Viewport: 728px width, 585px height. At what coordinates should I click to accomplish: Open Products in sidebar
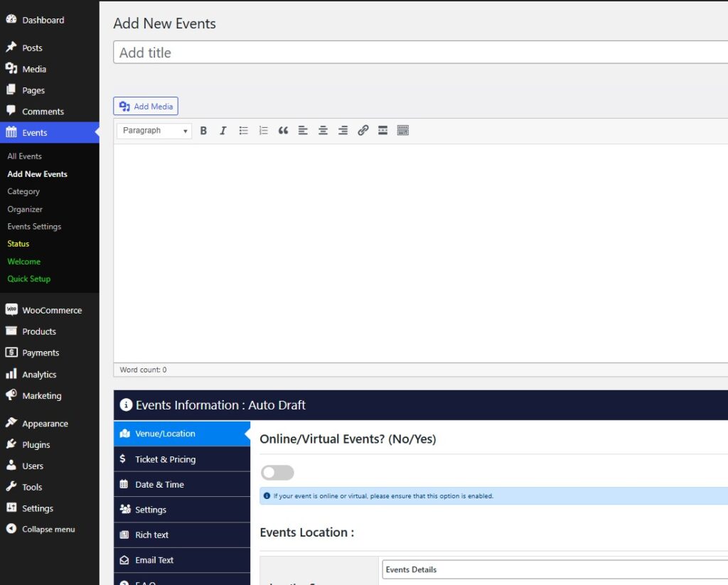(x=49, y=331)
